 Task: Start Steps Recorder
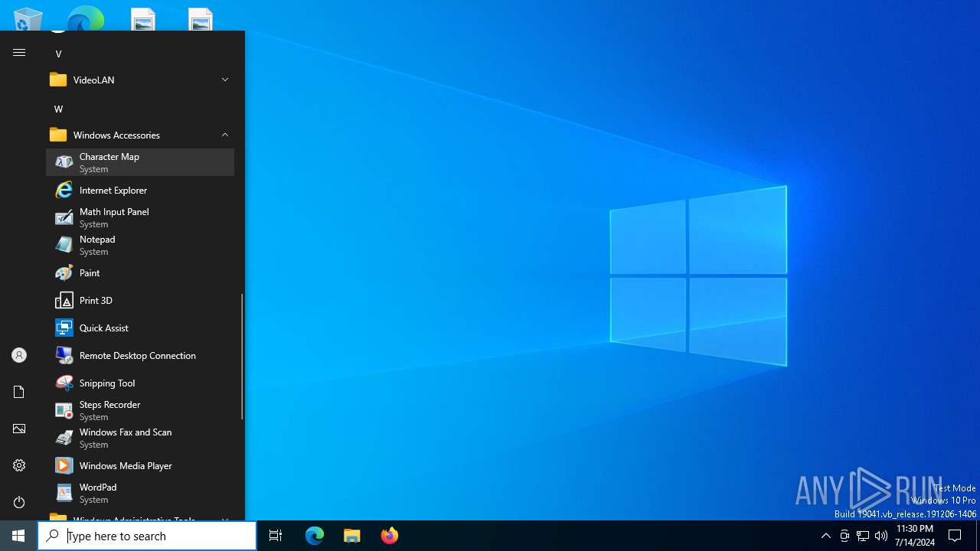coord(140,410)
